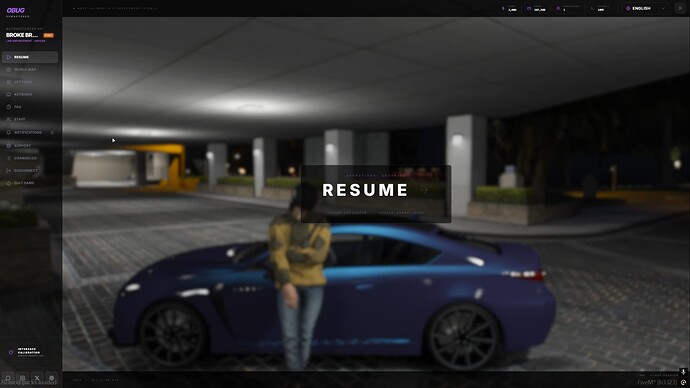Screen dimensions: 690x388
Task: Click the Interface Calibration label
Action: (x=29, y=351)
